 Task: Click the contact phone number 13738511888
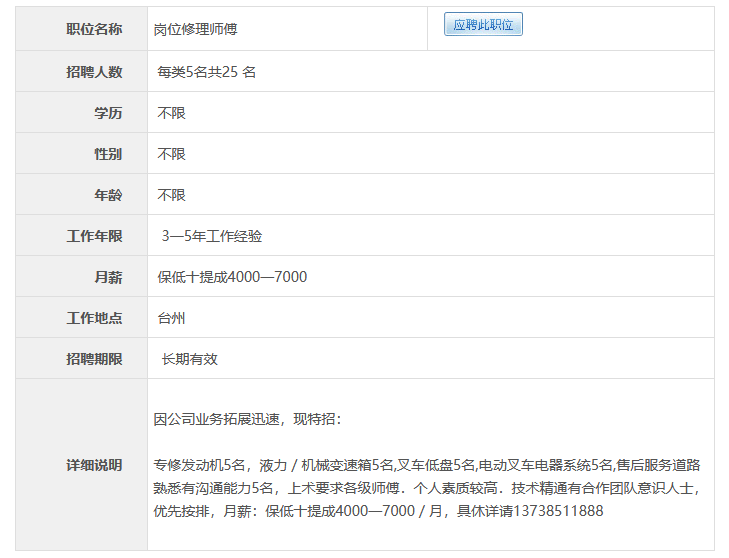click(552, 511)
